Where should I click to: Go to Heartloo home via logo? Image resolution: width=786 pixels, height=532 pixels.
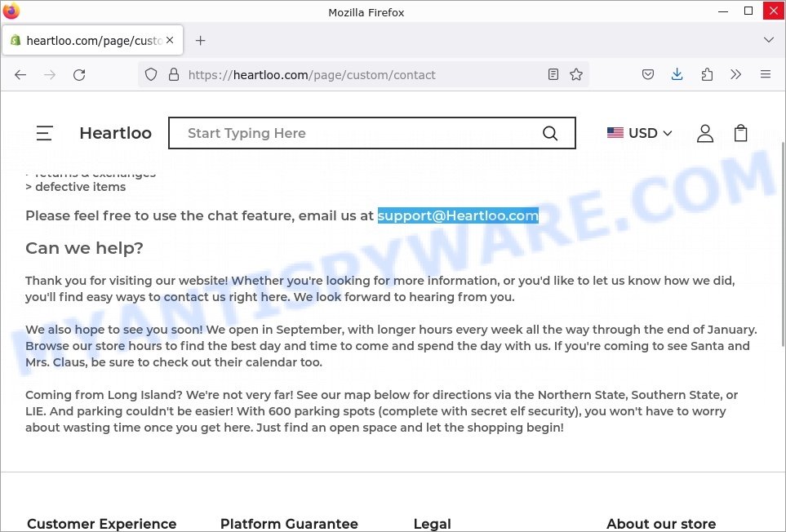(x=115, y=133)
